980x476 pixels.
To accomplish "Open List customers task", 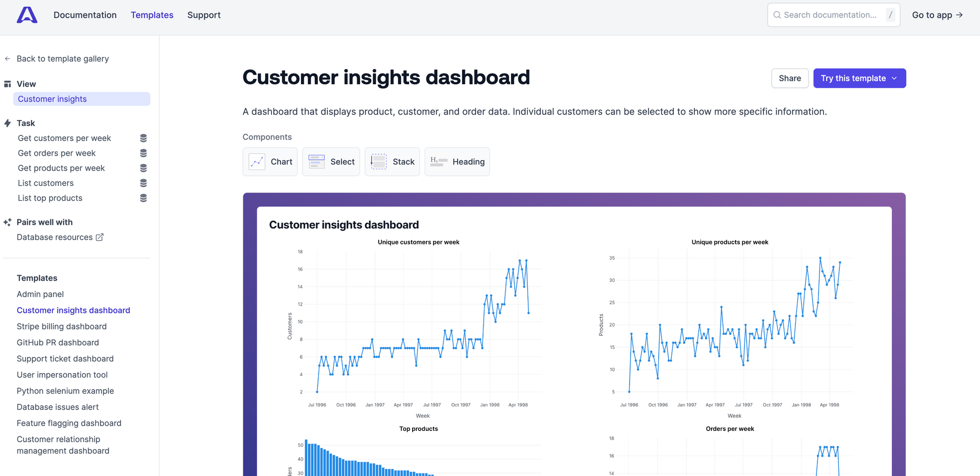I will 46,183.
